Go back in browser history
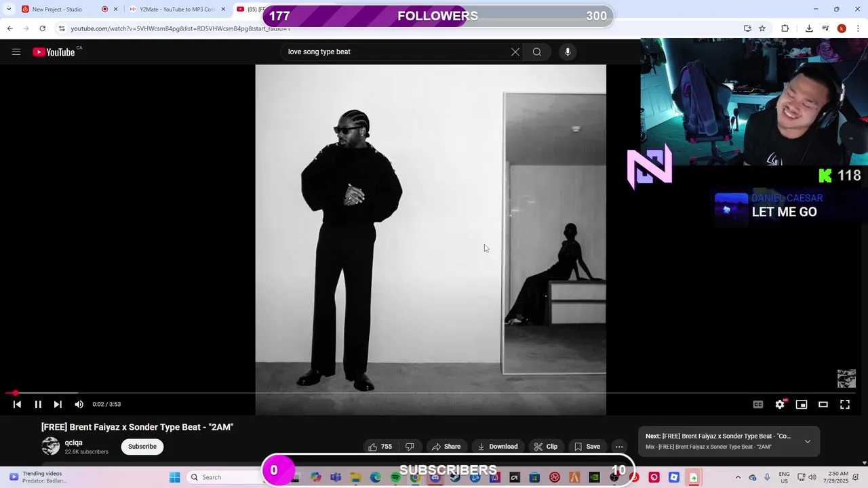Viewport: 868px width, 488px height. pyautogui.click(x=9, y=28)
